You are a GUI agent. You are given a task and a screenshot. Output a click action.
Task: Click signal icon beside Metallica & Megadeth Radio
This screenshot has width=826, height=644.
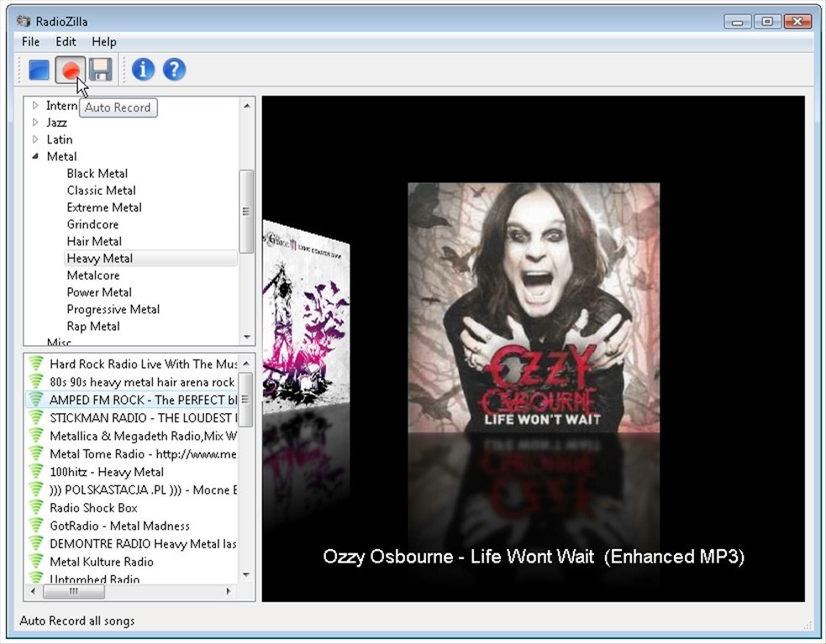[36, 436]
